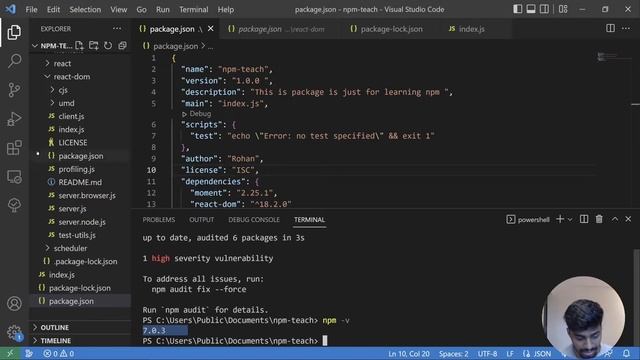Open the Extensions view icon
640x360 pixels.
click(x=14, y=148)
